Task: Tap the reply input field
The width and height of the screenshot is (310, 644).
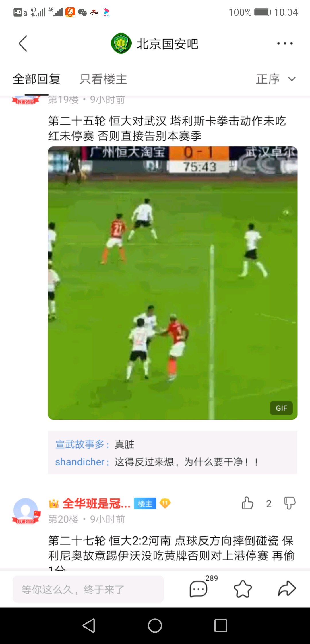Action: (x=88, y=589)
